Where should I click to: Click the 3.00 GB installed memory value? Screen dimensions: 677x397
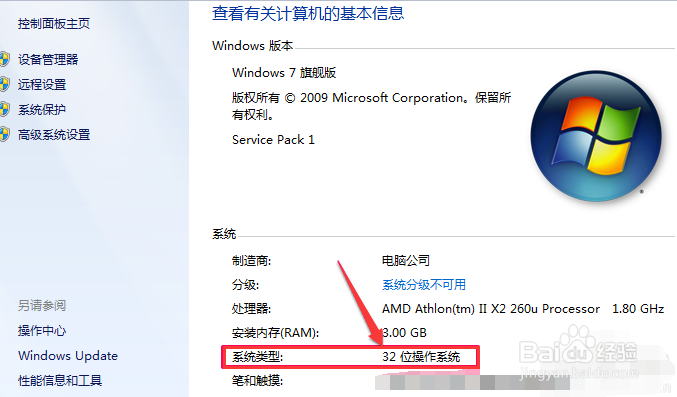click(405, 332)
